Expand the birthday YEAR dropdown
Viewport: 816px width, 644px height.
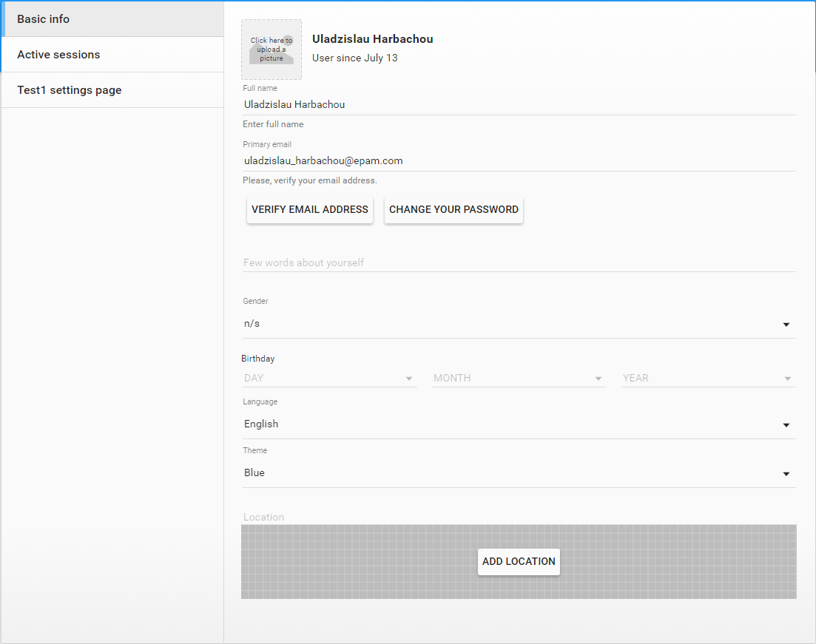pyautogui.click(x=708, y=378)
